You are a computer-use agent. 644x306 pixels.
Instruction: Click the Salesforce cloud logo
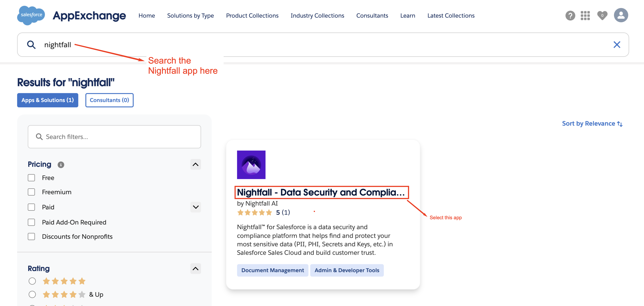31,15
